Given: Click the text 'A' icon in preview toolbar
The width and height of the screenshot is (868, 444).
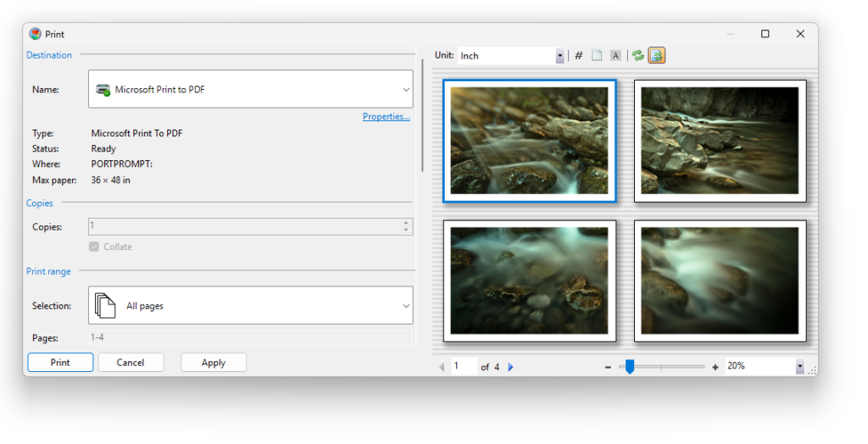Looking at the screenshot, I should pyautogui.click(x=615, y=56).
